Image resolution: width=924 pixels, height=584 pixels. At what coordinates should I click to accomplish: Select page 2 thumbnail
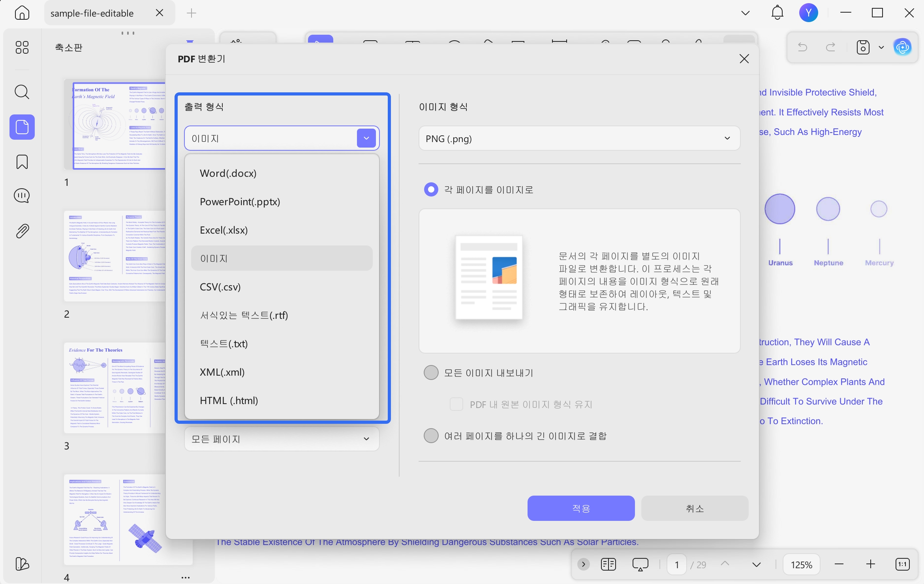(x=115, y=256)
